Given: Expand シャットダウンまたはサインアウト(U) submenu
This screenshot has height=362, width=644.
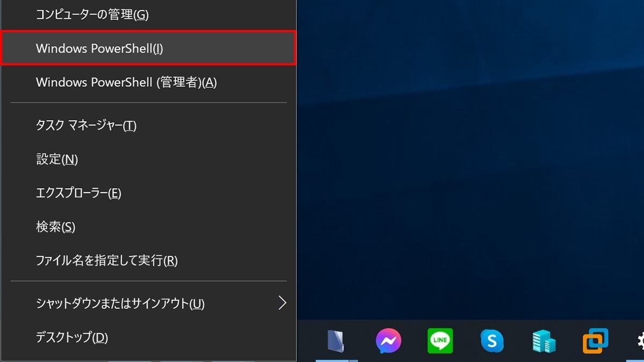Looking at the screenshot, I should click(x=149, y=304).
